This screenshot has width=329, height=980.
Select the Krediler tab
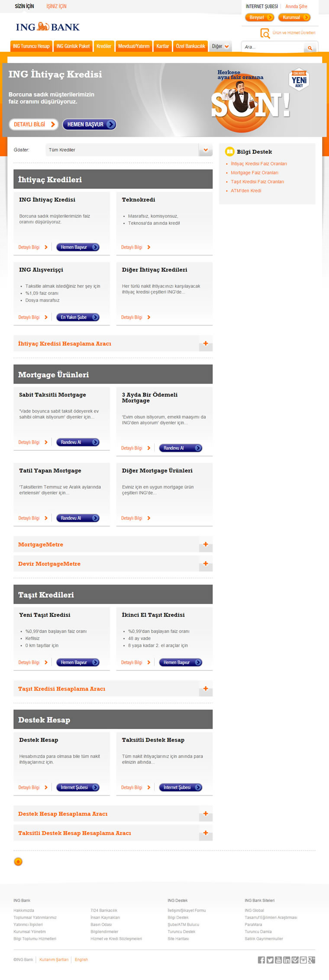tap(104, 46)
